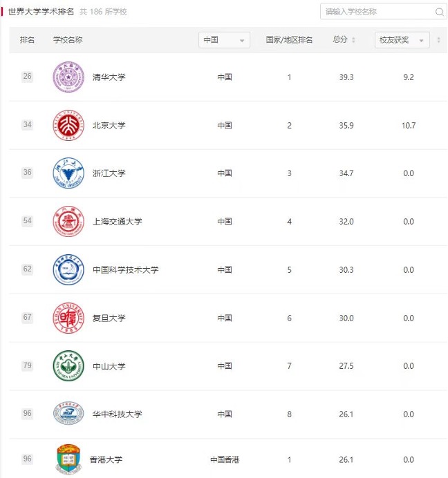This screenshot has width=448, height=478.
Task: Click the Fudan University logo
Action: [x=68, y=318]
